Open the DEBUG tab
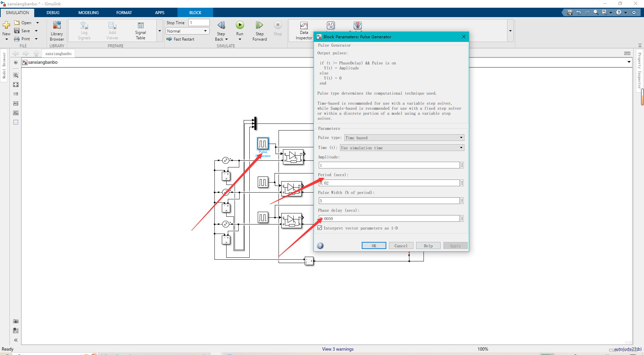This screenshot has height=355, width=644. (x=53, y=13)
